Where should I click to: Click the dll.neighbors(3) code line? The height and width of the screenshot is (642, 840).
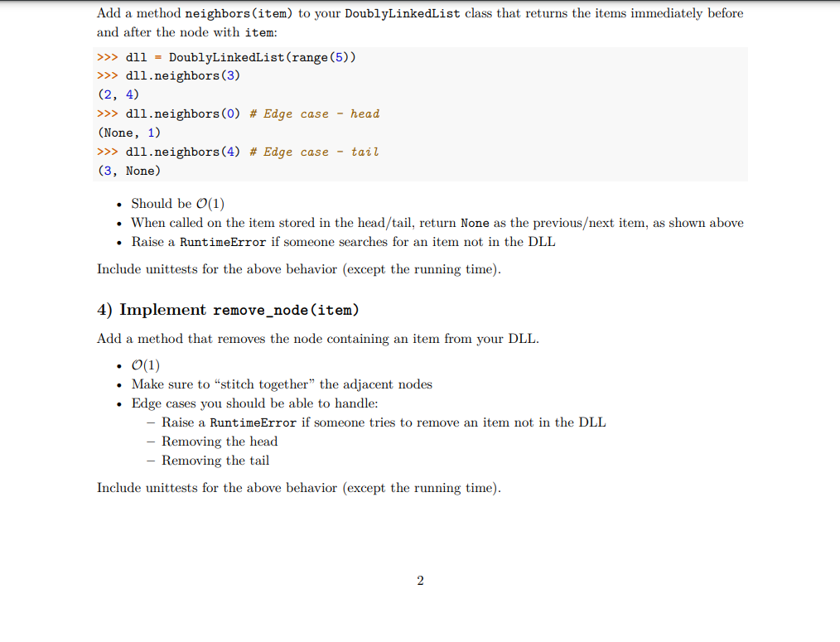181,75
